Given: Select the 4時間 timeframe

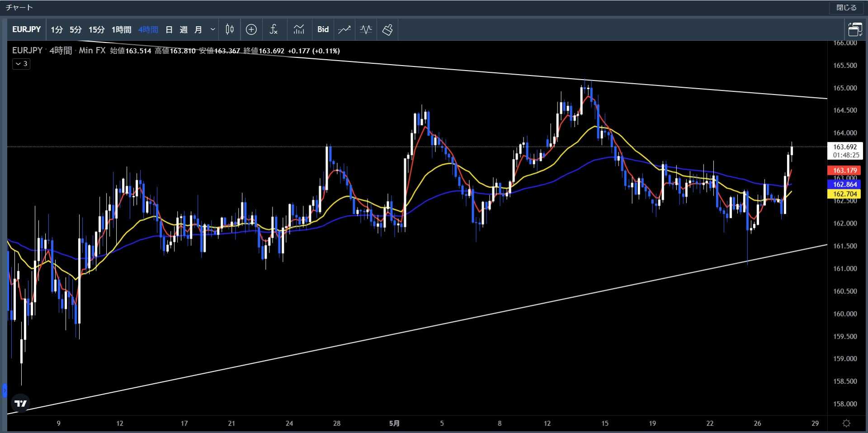Looking at the screenshot, I should 148,30.
